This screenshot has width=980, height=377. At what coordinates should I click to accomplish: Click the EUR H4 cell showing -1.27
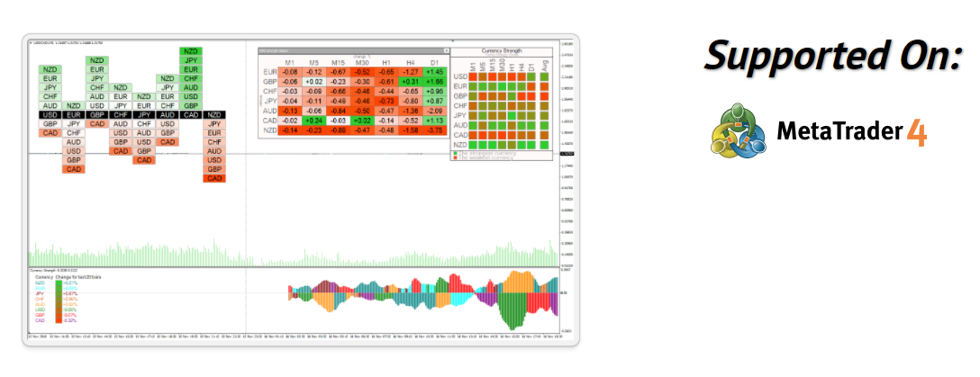pos(411,72)
